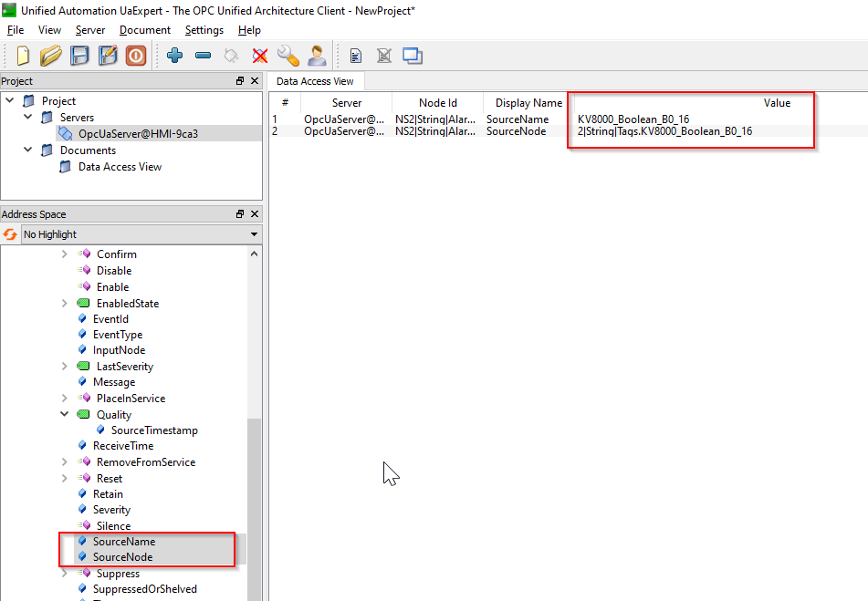Select the Disable method node
868x601 pixels.
[114, 270]
